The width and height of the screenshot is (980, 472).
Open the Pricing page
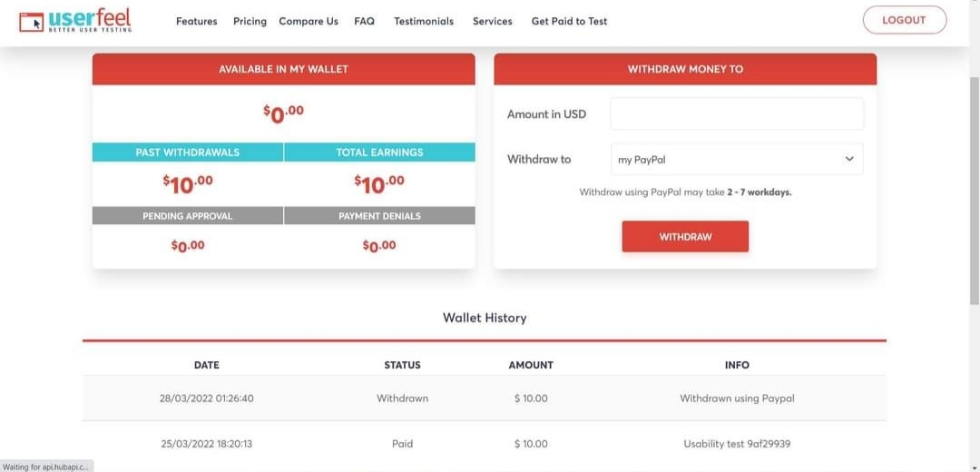coord(250,21)
